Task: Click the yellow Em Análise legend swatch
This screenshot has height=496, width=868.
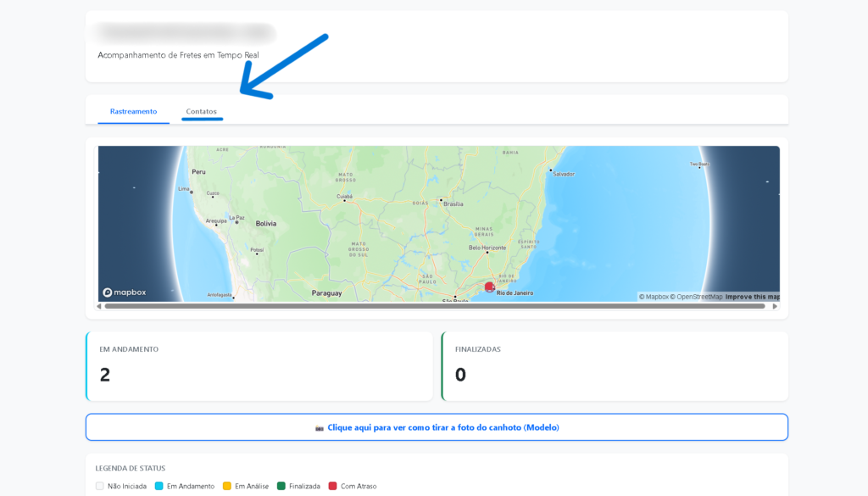Action: [226, 486]
